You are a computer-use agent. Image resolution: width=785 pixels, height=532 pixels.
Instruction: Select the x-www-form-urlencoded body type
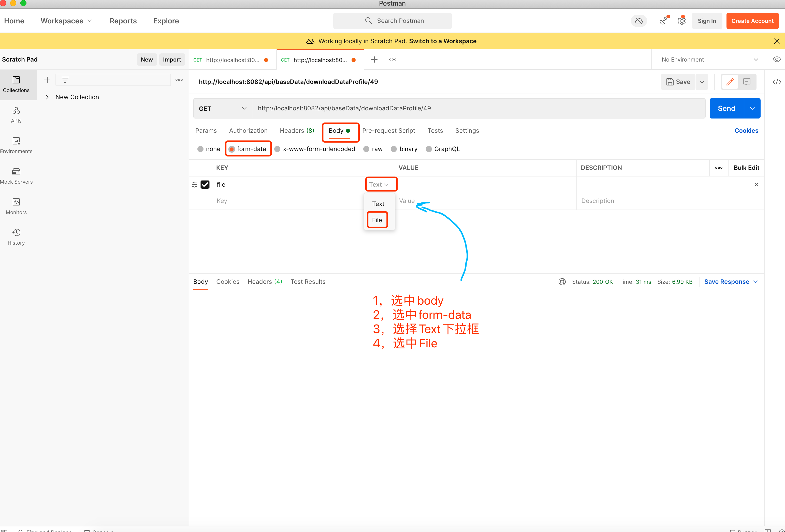click(x=315, y=149)
